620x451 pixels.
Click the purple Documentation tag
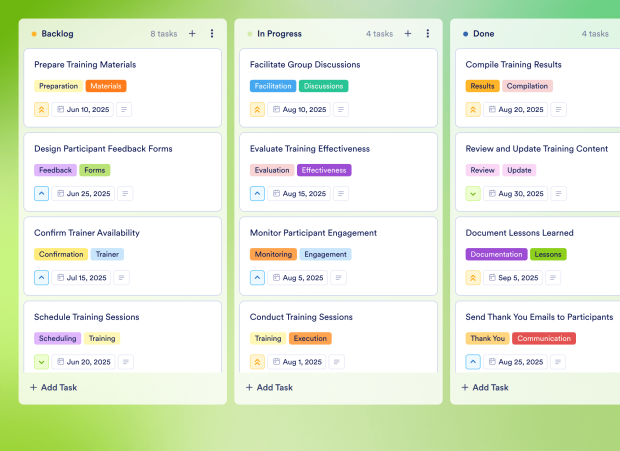pyautogui.click(x=496, y=254)
